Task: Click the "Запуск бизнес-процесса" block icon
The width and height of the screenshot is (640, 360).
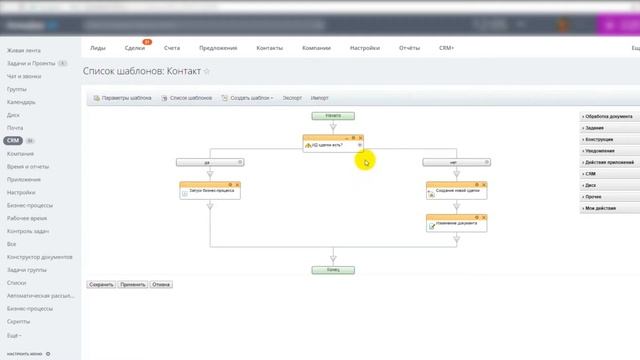Action: (x=185, y=193)
